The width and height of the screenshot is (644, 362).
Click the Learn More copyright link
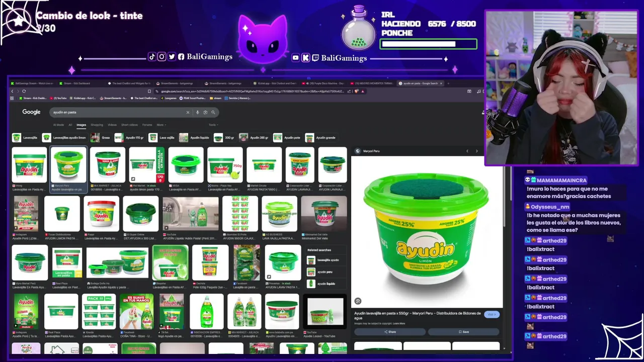pyautogui.click(x=399, y=323)
